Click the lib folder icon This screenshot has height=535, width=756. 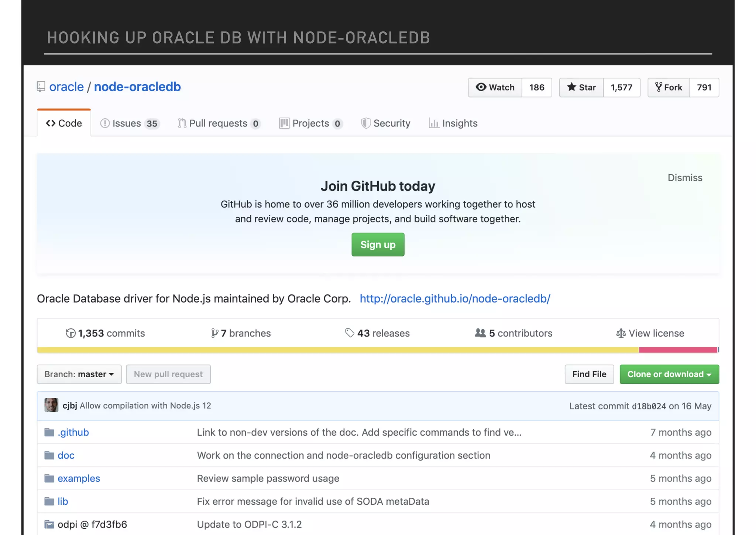(49, 501)
